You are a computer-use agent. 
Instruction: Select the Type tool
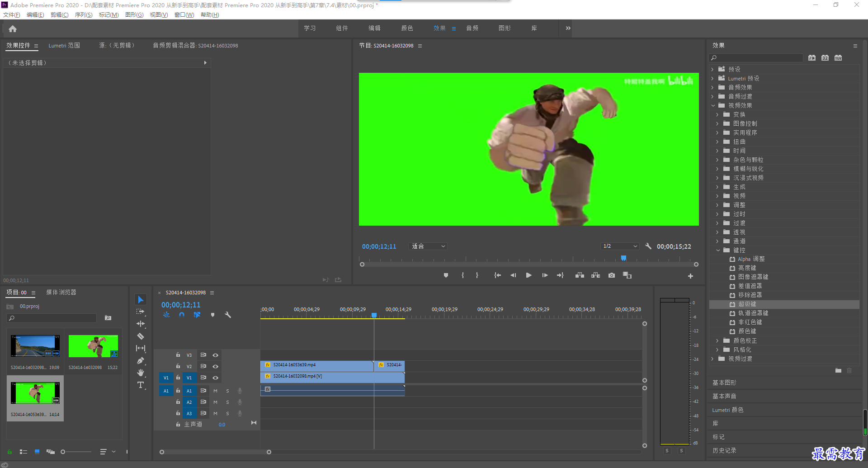point(141,385)
